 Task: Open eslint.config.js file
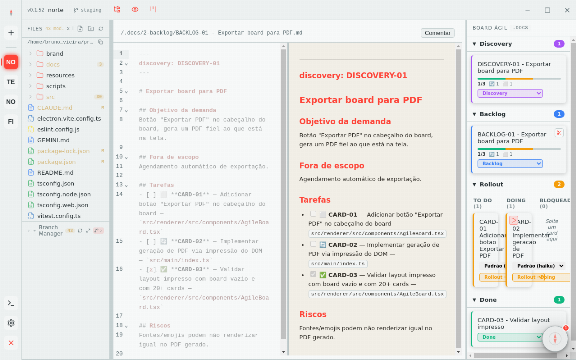pyautogui.click(x=58, y=129)
